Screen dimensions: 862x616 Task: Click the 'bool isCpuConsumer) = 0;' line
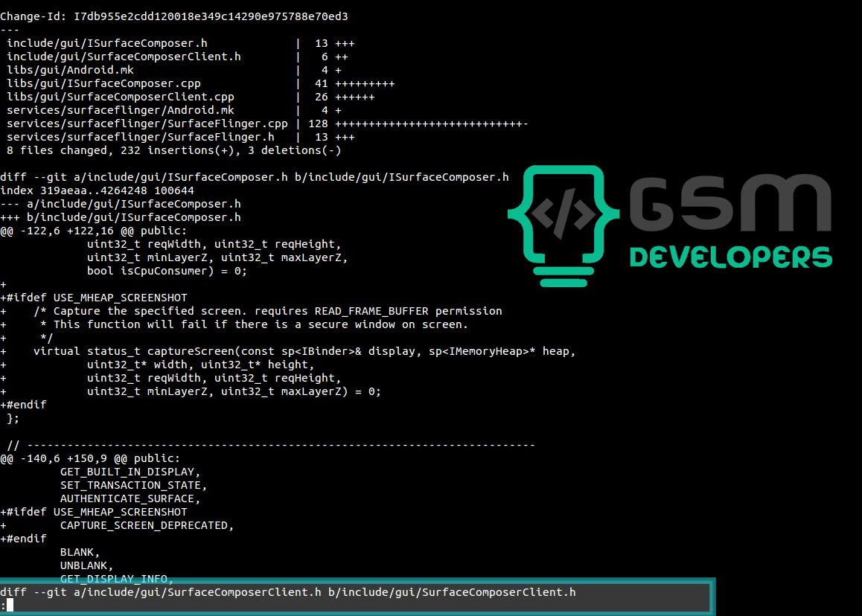167,271
